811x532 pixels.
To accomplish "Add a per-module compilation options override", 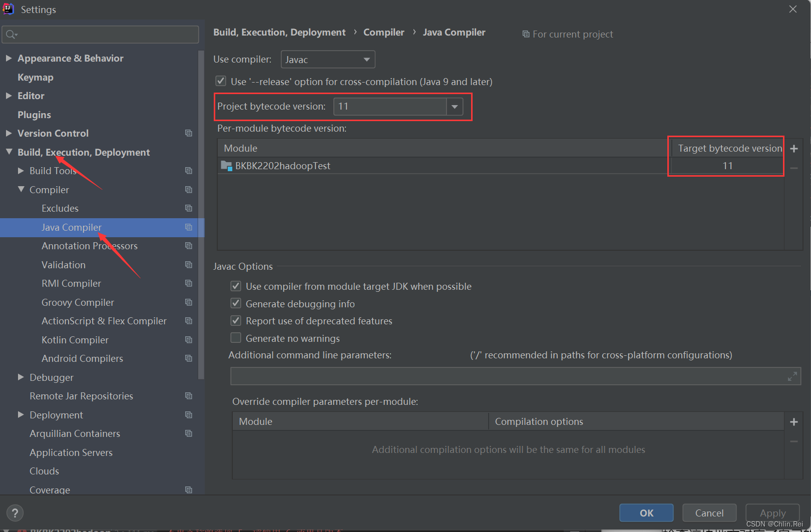I will coord(794,422).
